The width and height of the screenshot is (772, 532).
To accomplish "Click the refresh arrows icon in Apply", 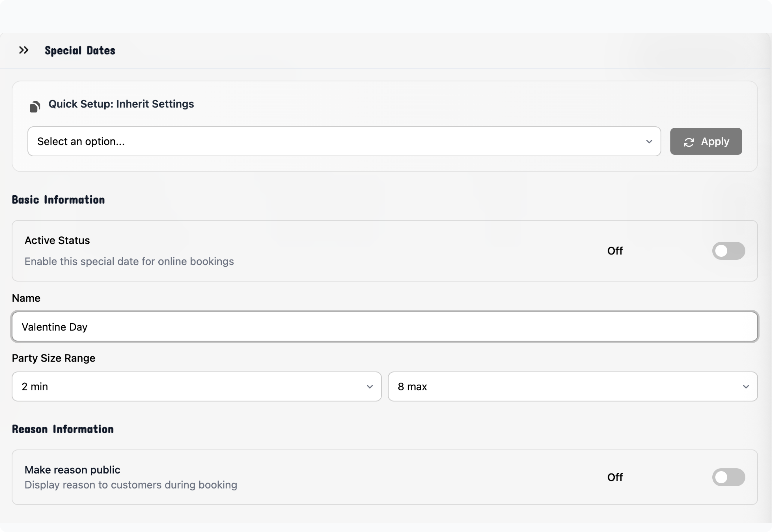I will point(689,142).
